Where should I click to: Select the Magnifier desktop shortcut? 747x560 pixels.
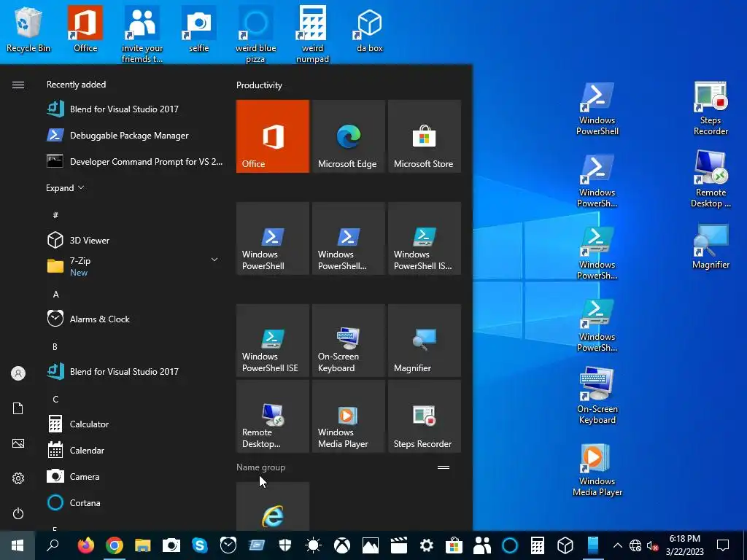711,246
